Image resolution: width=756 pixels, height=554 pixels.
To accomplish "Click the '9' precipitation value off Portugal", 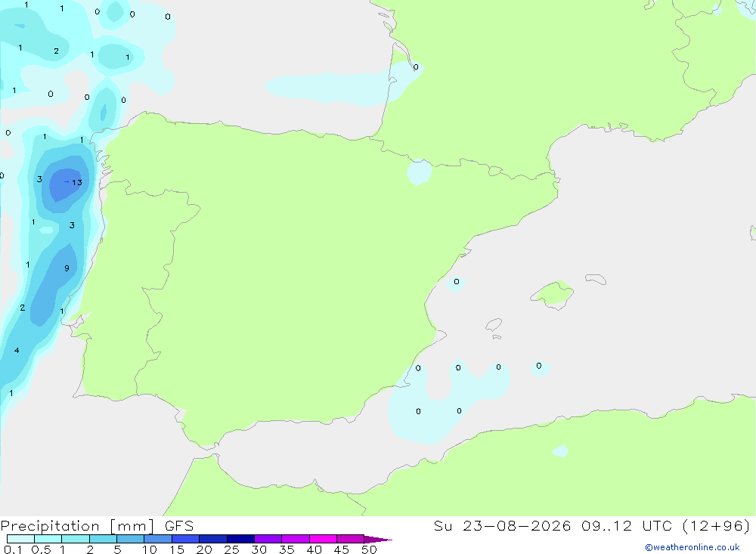I will (67, 268).
